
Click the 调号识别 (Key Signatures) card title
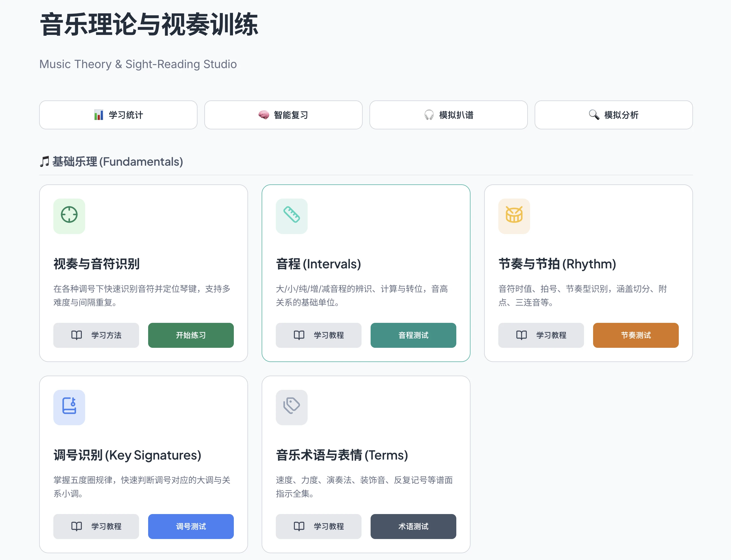click(127, 455)
